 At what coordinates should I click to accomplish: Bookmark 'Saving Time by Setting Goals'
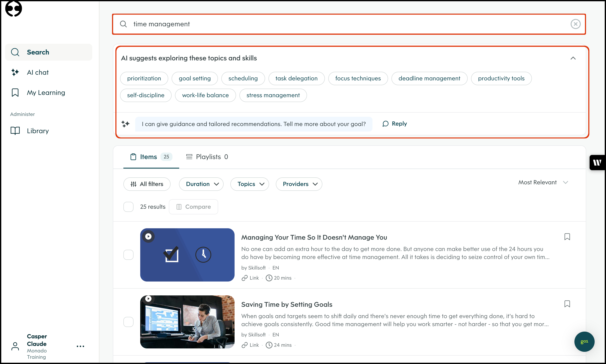click(x=567, y=304)
